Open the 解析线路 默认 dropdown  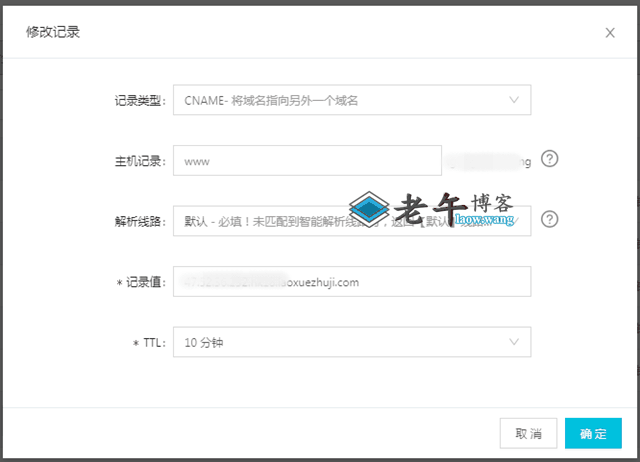352,221
